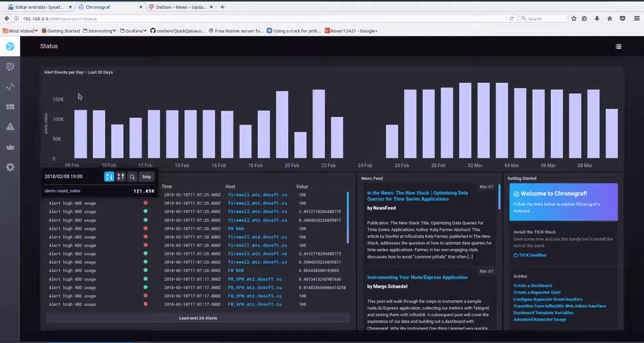Click the Host column header

coord(230,187)
